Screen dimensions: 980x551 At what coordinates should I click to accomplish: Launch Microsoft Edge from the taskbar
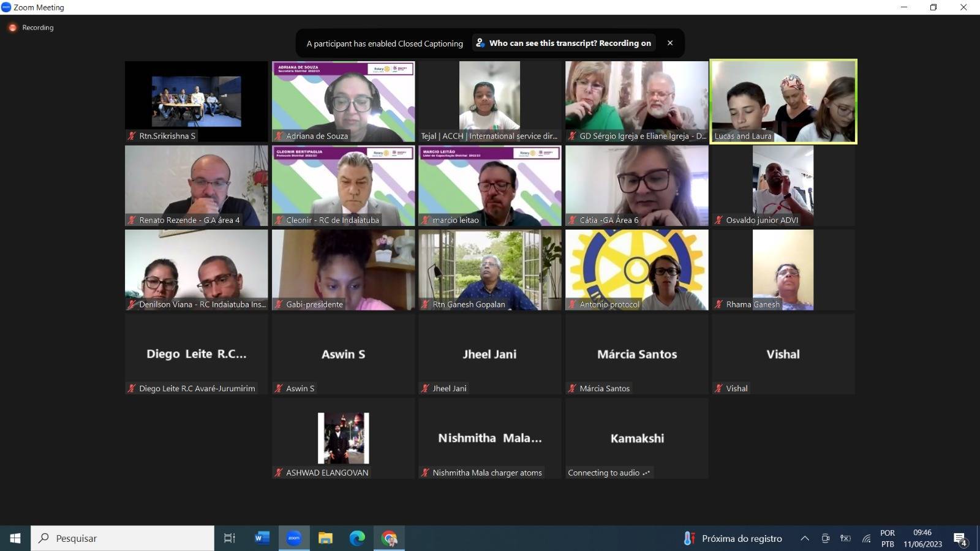coord(357,538)
